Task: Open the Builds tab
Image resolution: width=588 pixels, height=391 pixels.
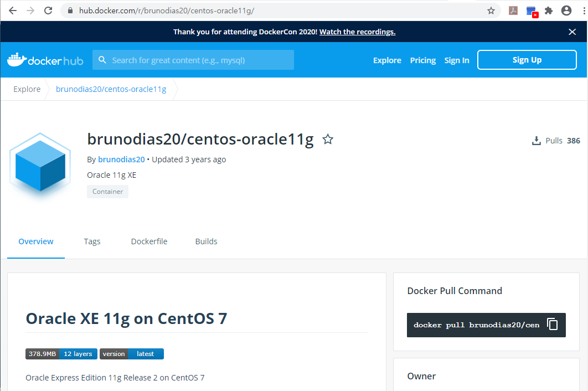Action: pyautogui.click(x=206, y=241)
